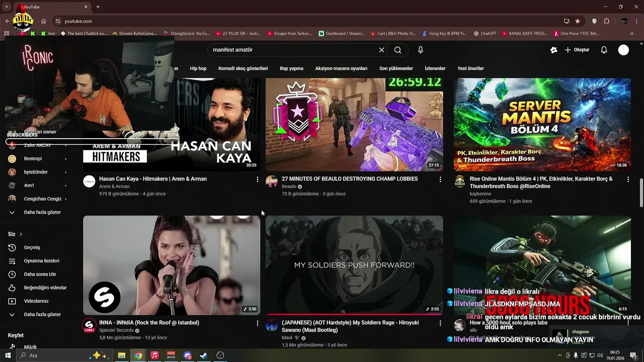Open YouTube notifications bell
The height and width of the screenshot is (362, 644).
tap(604, 50)
